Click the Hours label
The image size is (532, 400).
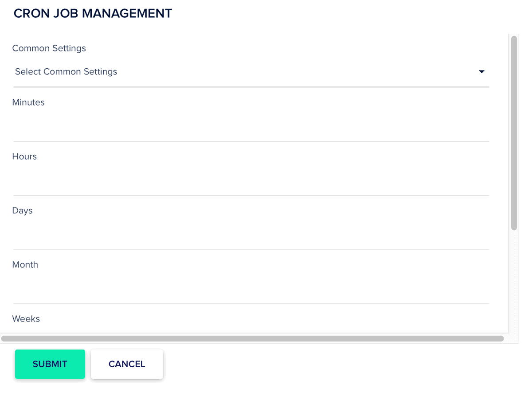coord(24,157)
